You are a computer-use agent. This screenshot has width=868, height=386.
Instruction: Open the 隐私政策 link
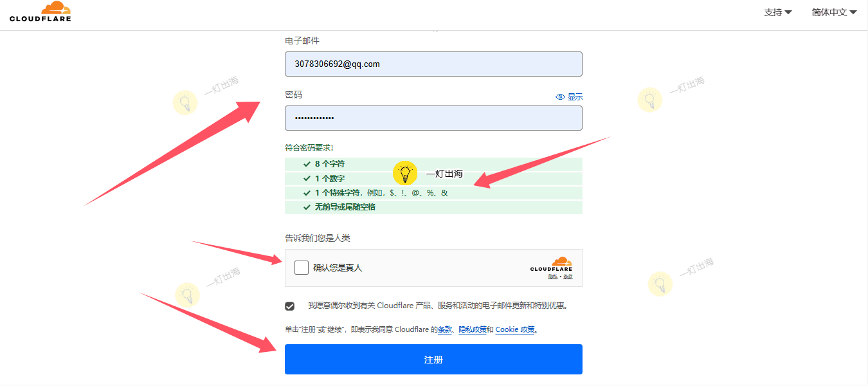(x=472, y=330)
